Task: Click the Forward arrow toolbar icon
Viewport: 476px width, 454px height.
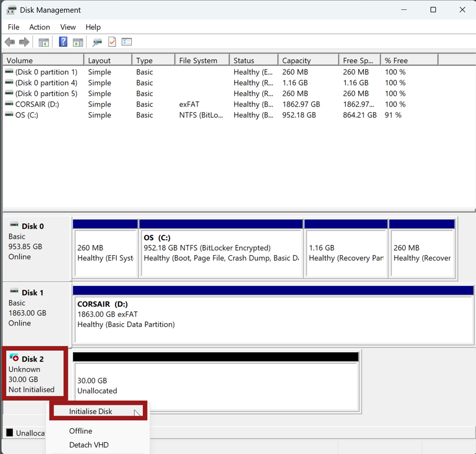Action: pos(24,42)
